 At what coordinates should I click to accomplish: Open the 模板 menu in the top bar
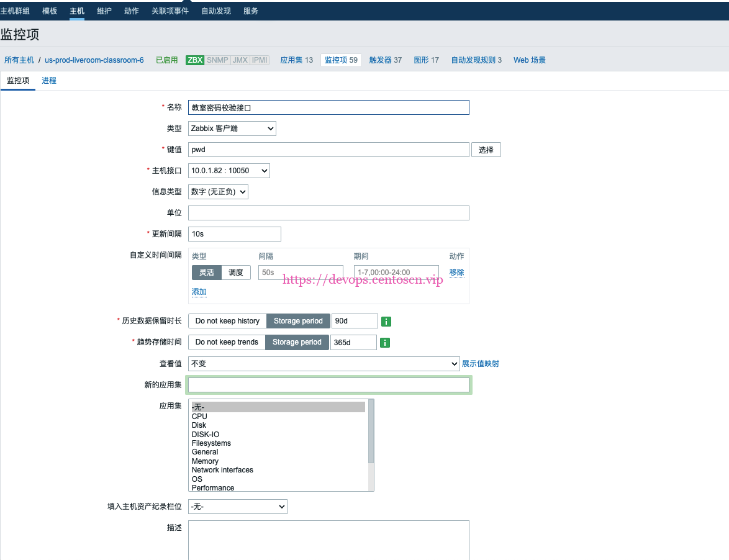point(49,11)
